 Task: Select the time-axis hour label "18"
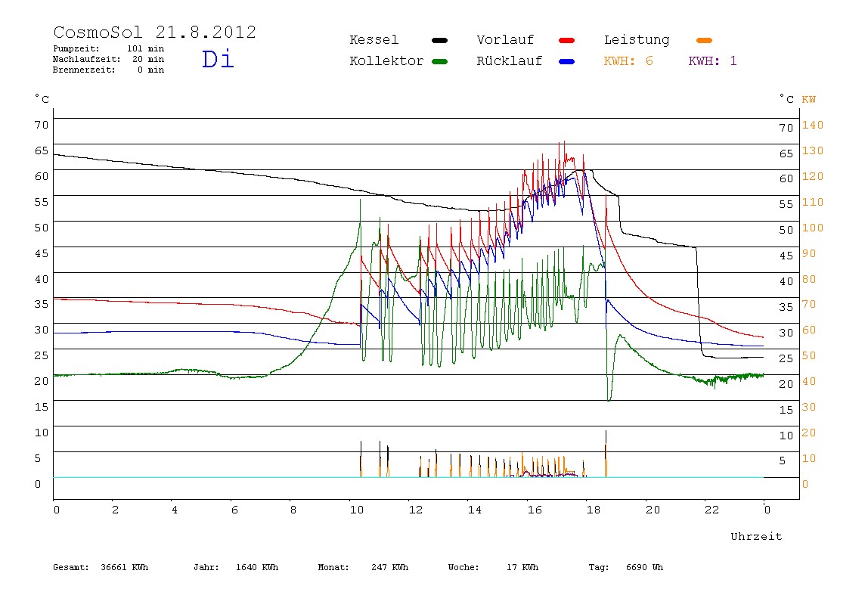coord(594,510)
